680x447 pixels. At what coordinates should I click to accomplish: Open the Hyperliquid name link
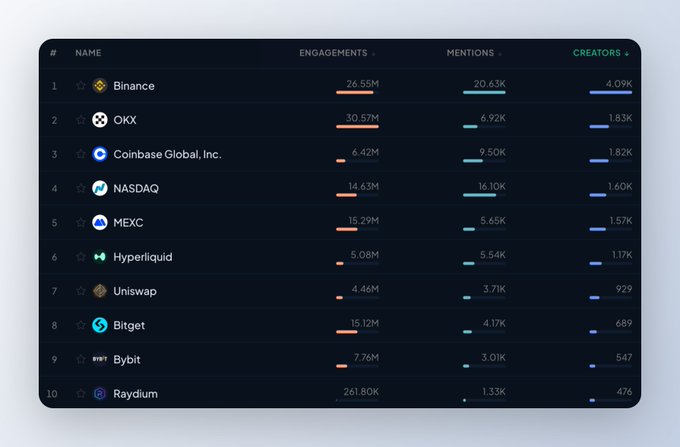143,257
